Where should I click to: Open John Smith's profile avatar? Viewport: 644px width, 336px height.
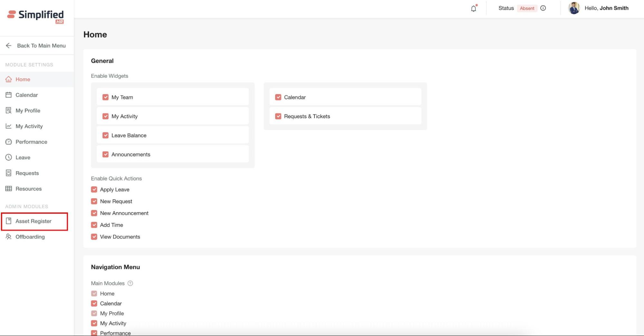pos(574,8)
